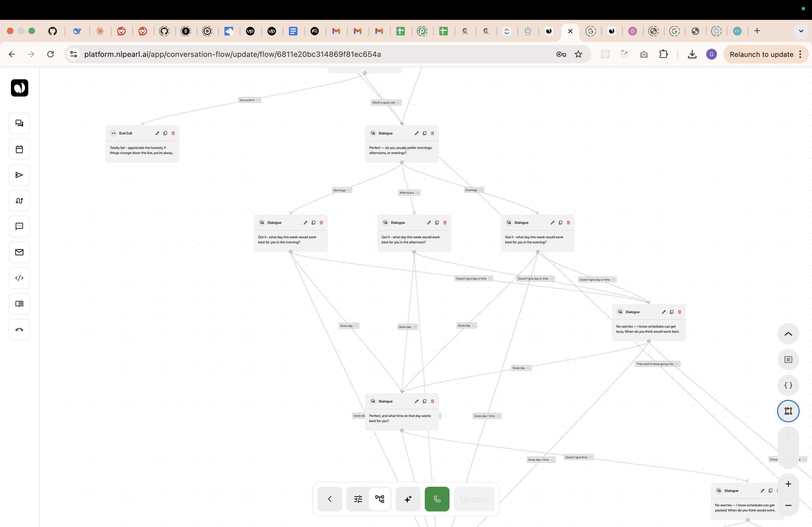Collapse the right panel with up chevron
Image resolution: width=812 pixels, height=527 pixels.
click(788, 334)
